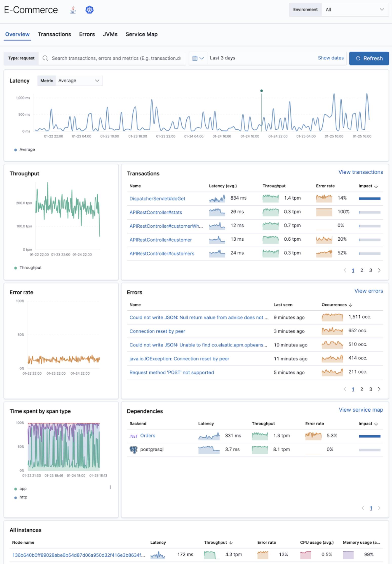Click the Kubernetes icon beside E-Commerce
The width and height of the screenshot is (392, 564).
(89, 10)
